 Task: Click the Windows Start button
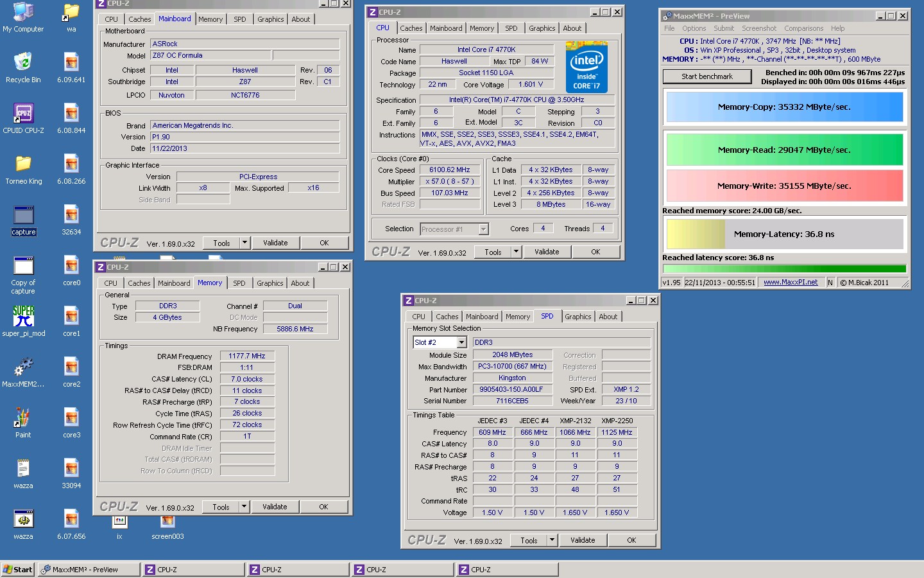(17, 570)
